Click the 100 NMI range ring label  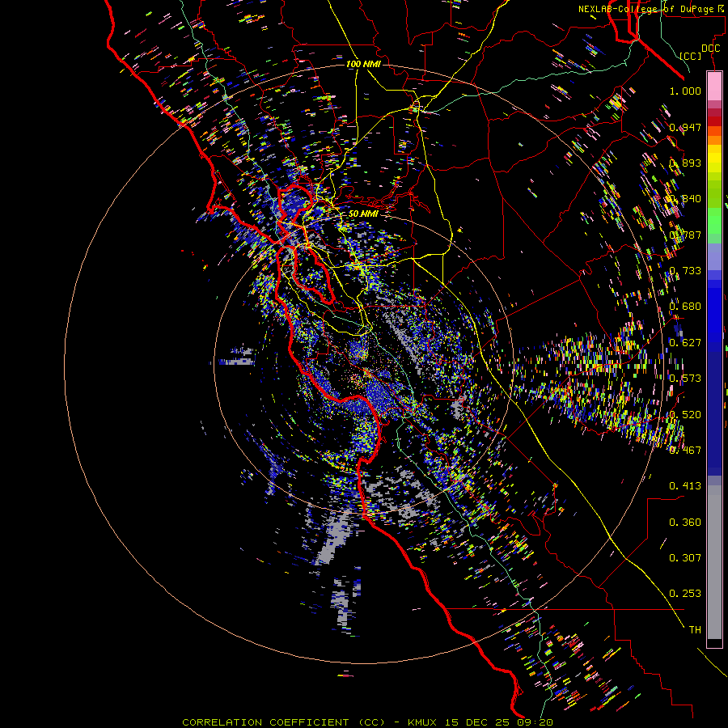363,64
